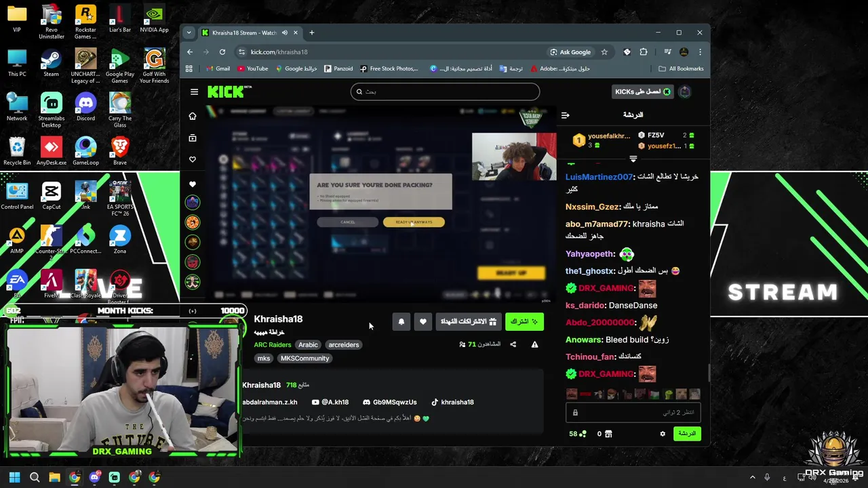The width and height of the screenshot is (868, 488).
Task: Open the khraisha18 TikTok link
Action: tap(452, 402)
